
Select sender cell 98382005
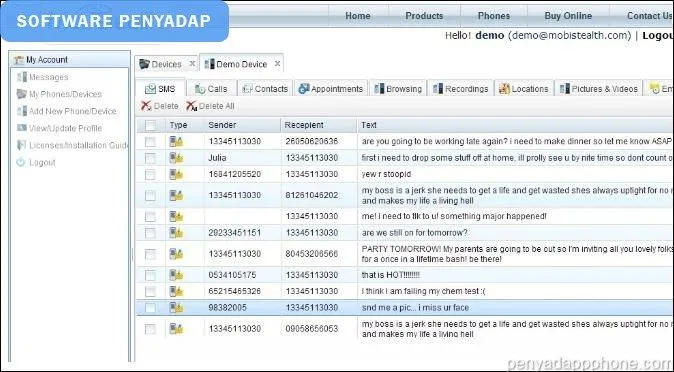[x=227, y=307]
